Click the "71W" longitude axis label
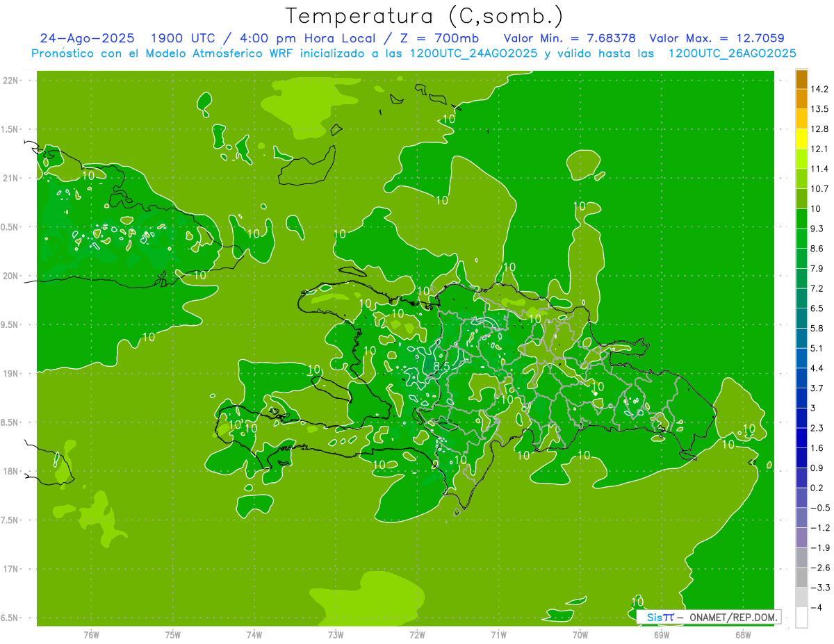 [x=498, y=635]
